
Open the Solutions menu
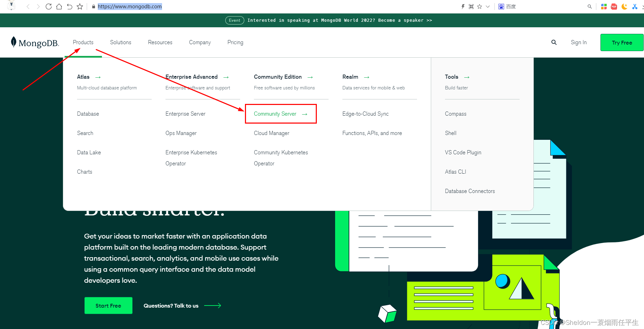[121, 42]
